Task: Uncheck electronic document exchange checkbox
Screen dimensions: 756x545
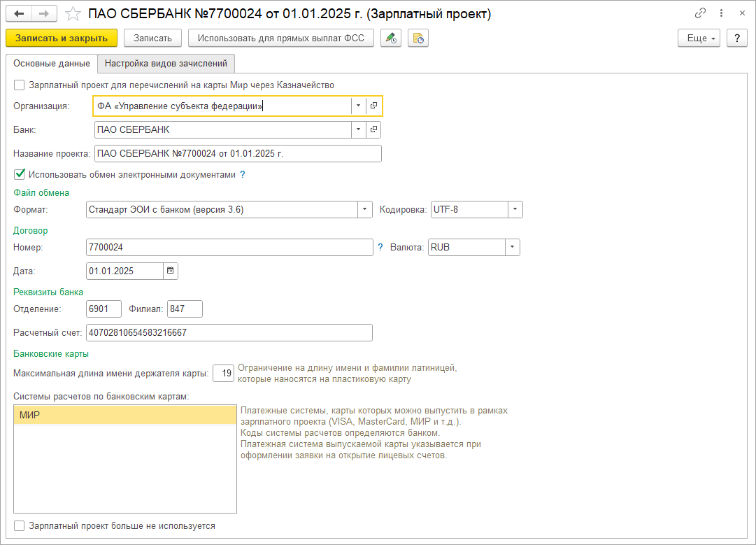Action: click(20, 174)
